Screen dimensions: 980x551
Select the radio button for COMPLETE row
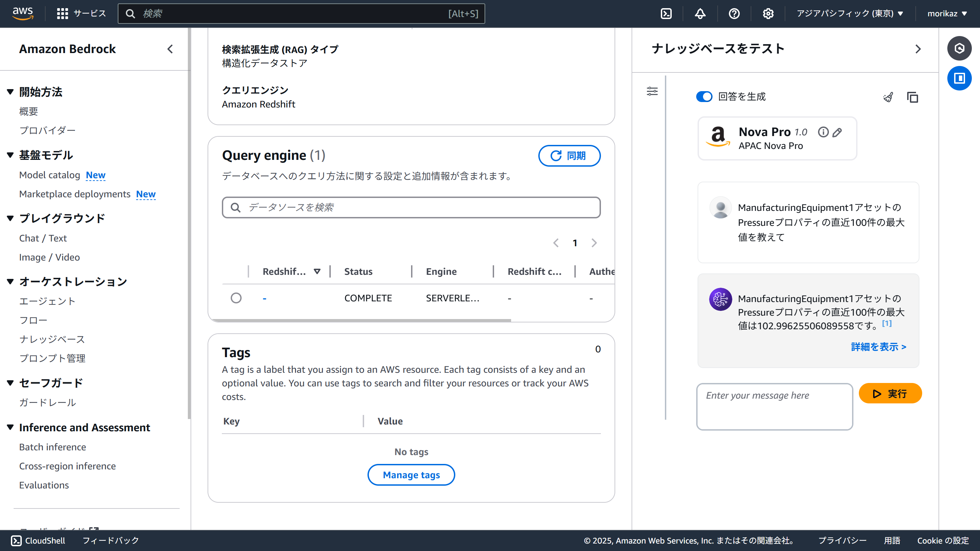click(236, 298)
